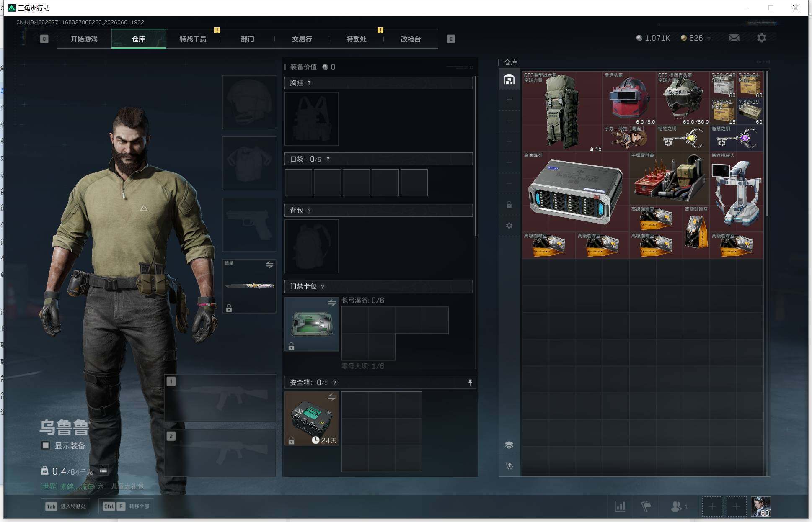Open the mail envelope icon
812x522 pixels.
point(734,38)
